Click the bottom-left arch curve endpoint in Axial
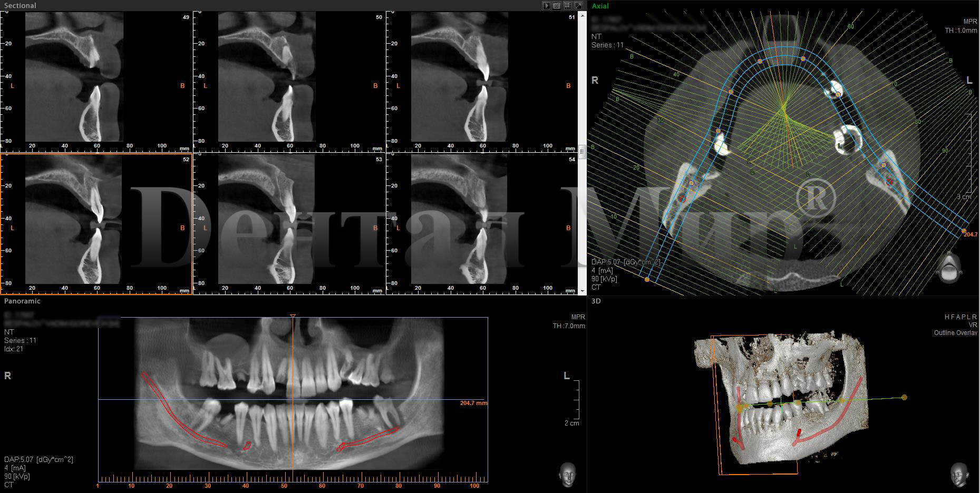 click(647, 279)
